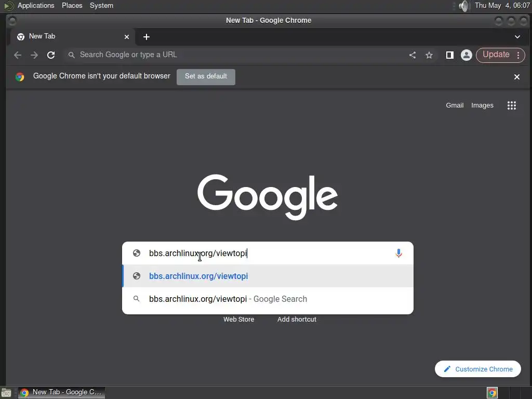Screen dimensions: 532x399
Task: Reload the current page
Action: tap(51, 55)
